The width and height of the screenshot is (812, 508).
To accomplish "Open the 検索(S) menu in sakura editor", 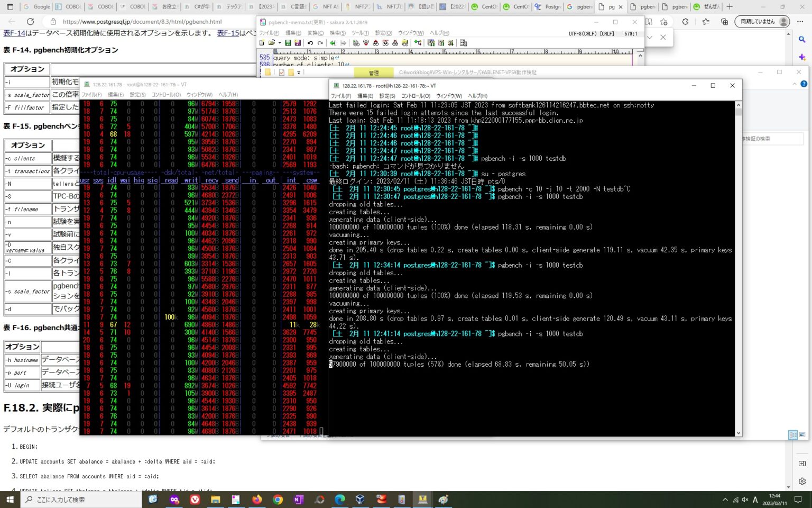I will [337, 33].
